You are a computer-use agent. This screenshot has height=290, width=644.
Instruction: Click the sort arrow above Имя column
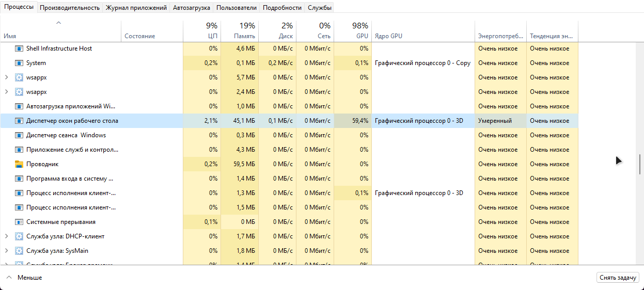click(x=58, y=23)
